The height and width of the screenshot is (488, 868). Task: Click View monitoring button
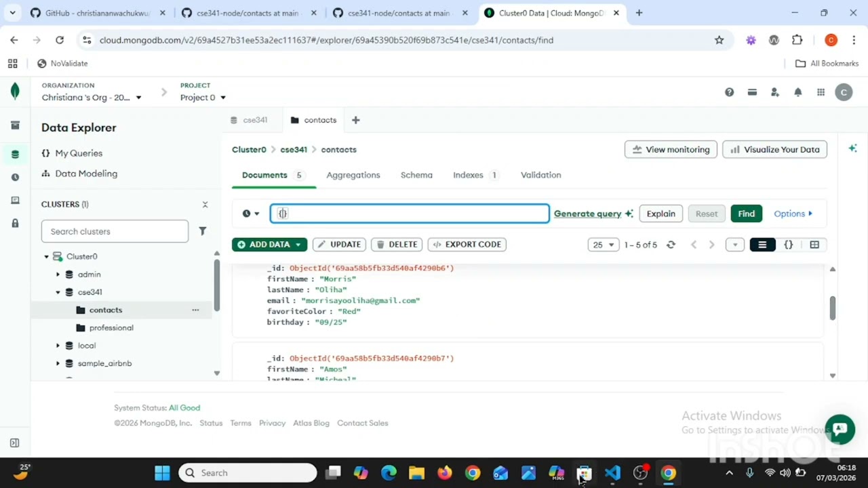pyautogui.click(x=671, y=150)
